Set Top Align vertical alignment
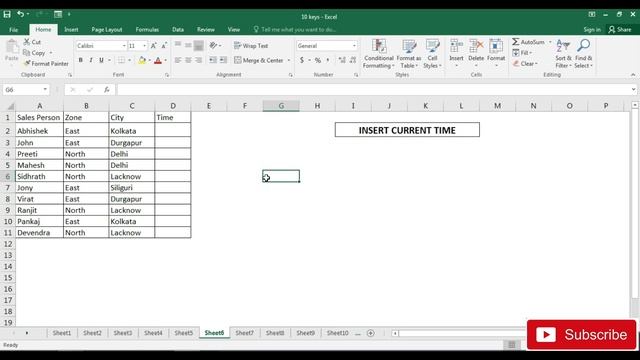 click(x=178, y=45)
